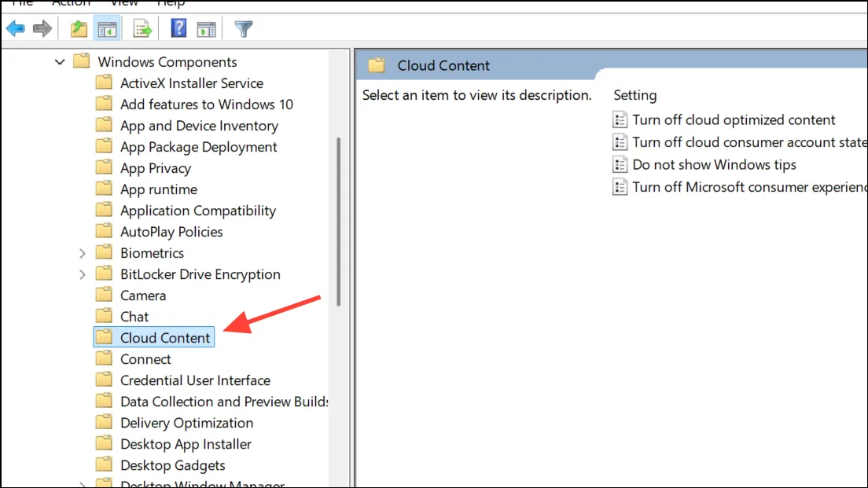Select Biometrics folder label
This screenshot has height=488, width=868.
point(153,253)
